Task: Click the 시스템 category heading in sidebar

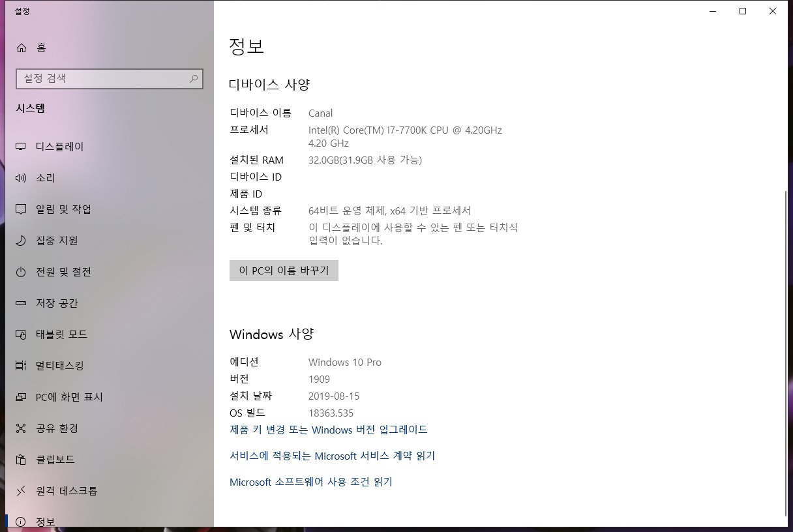Action: tap(31, 109)
